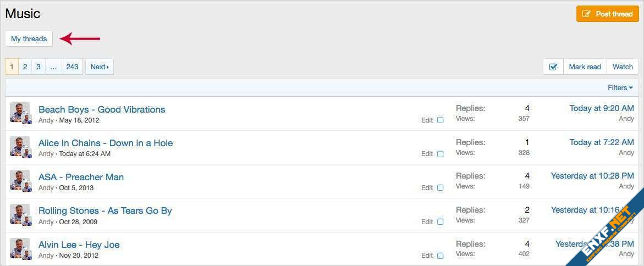Click the Watch forum button
Image resolution: width=644 pixels, height=266 pixels.
pos(623,67)
